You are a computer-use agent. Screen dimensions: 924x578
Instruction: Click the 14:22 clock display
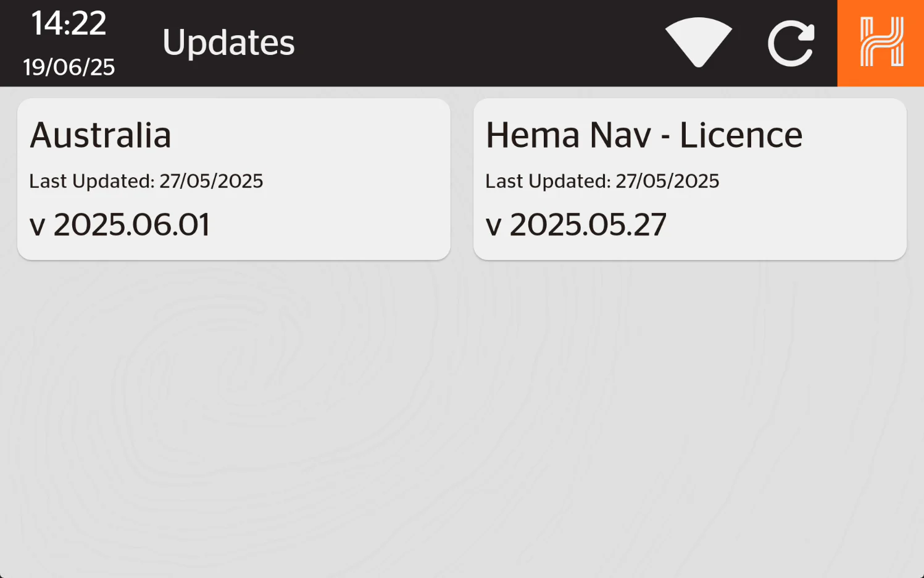point(69,23)
